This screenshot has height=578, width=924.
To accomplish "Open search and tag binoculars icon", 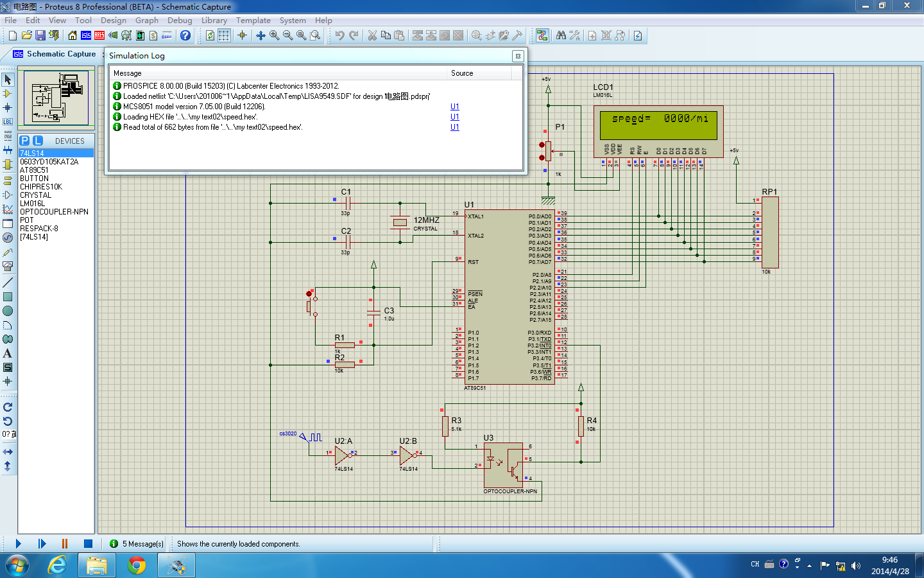I will tap(561, 35).
